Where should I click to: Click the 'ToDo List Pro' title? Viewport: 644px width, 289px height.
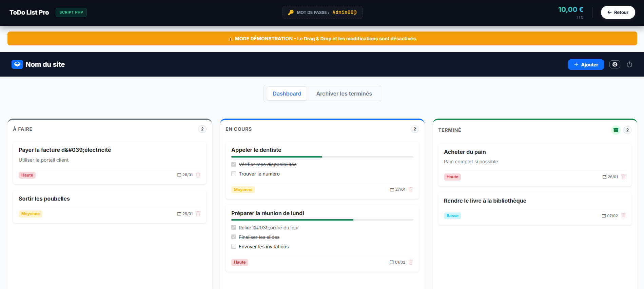click(x=29, y=13)
